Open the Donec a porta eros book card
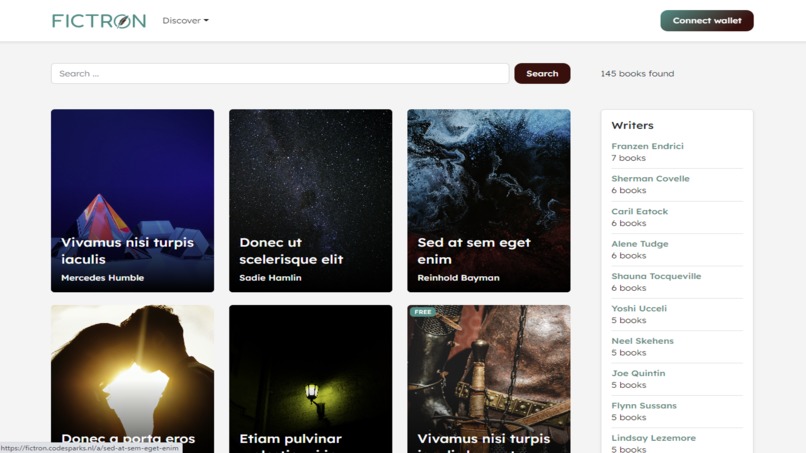 click(132, 379)
